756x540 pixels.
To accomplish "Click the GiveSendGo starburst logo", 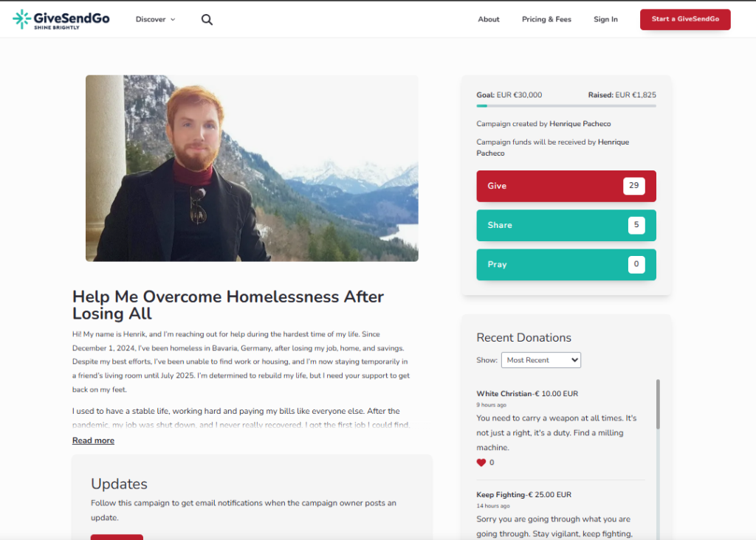I will click(x=21, y=19).
